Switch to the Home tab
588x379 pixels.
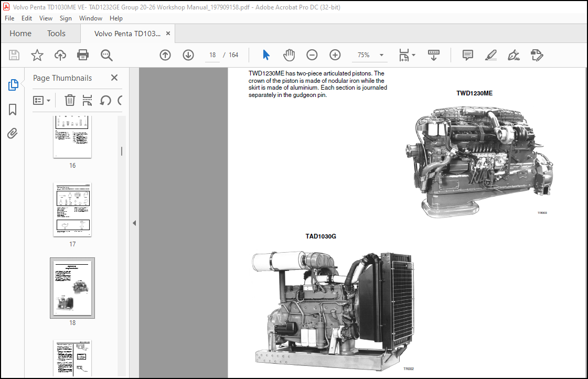[x=20, y=34]
